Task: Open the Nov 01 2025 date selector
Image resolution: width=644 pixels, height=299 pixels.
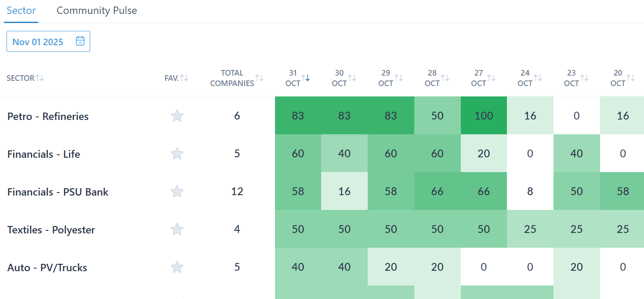Action: (38, 42)
